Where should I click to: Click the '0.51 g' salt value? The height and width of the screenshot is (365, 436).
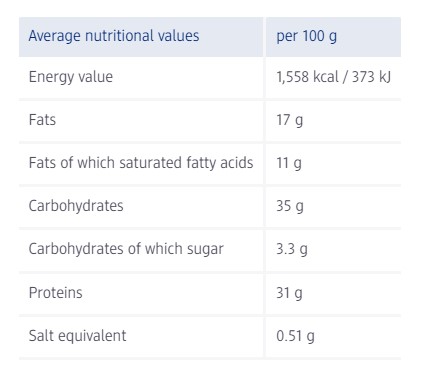(295, 336)
